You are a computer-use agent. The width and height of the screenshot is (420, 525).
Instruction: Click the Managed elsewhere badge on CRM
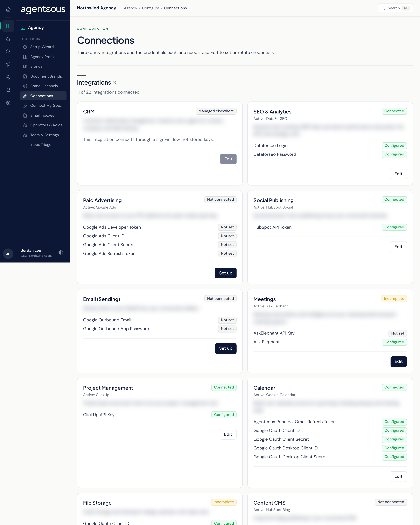216,111
